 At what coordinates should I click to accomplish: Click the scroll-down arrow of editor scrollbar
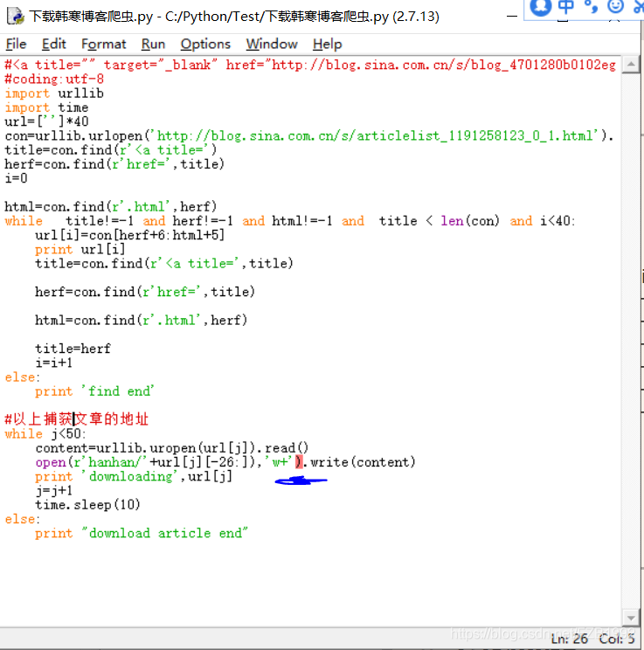click(x=631, y=618)
